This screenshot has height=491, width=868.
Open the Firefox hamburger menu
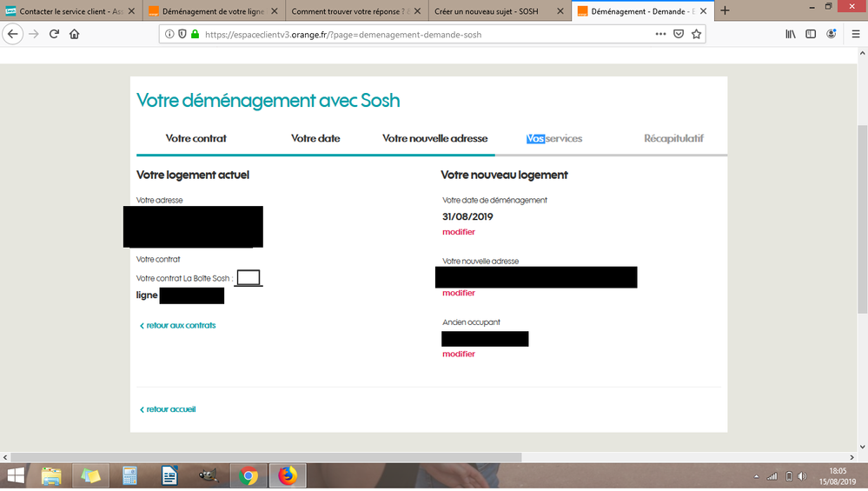855,34
